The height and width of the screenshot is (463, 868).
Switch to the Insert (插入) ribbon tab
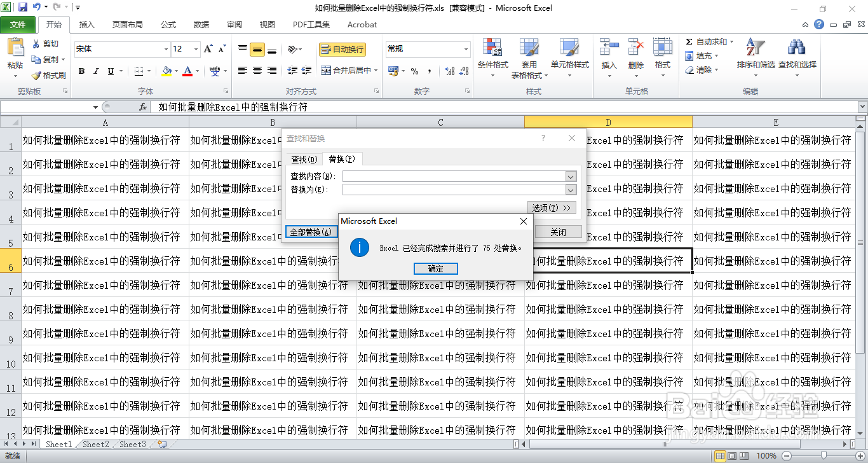click(x=86, y=25)
